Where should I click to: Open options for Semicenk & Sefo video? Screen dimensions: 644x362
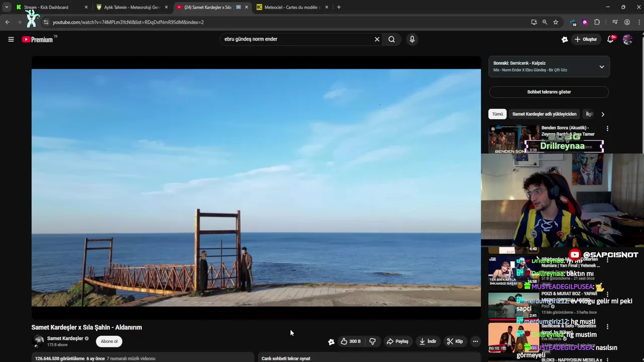(607, 327)
